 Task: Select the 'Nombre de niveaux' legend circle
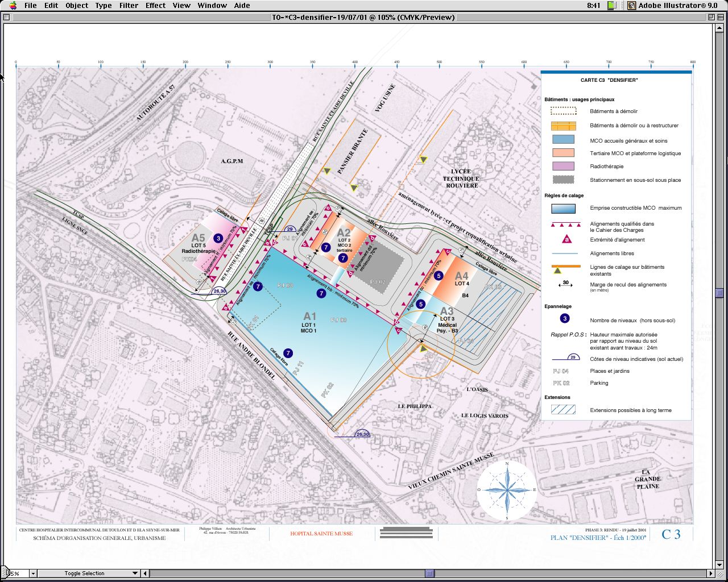(564, 319)
